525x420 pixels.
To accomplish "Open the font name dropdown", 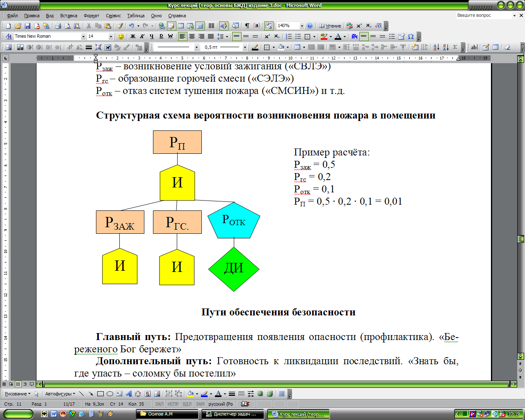I will pos(83,37).
